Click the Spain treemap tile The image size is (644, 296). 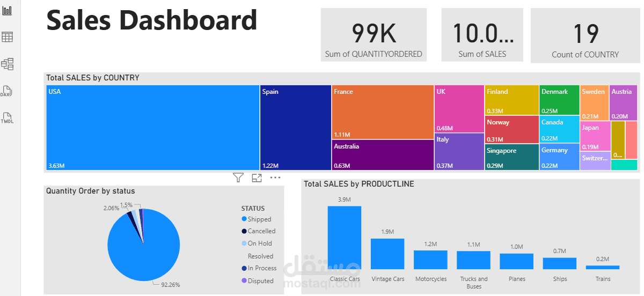pyautogui.click(x=295, y=128)
